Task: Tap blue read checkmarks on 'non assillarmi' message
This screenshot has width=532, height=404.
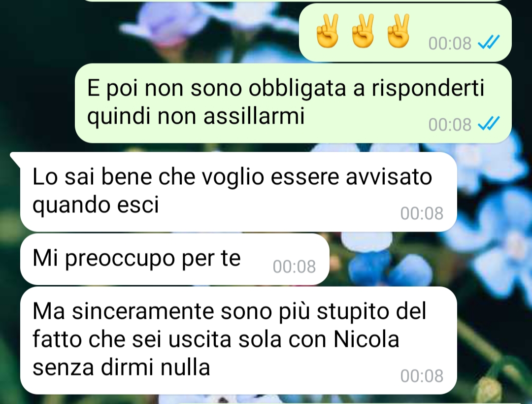Action: tap(489, 124)
